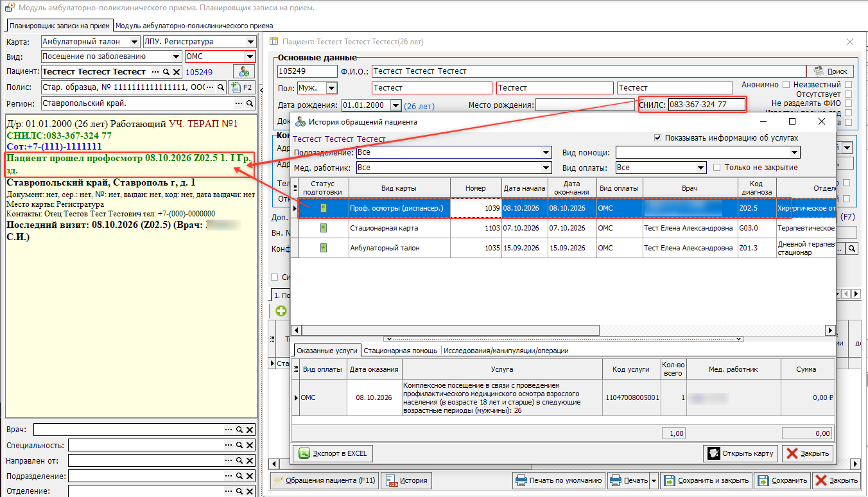Viewport: 868px width, 497px height.
Task: Click the patient verification icon button beside 105249
Action: click(x=243, y=72)
